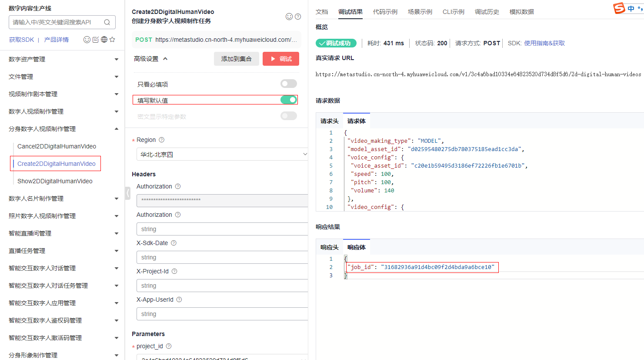Select Show2DDigitalHumanVideo API item
Viewport: 644px width, 360px height.
tap(55, 181)
